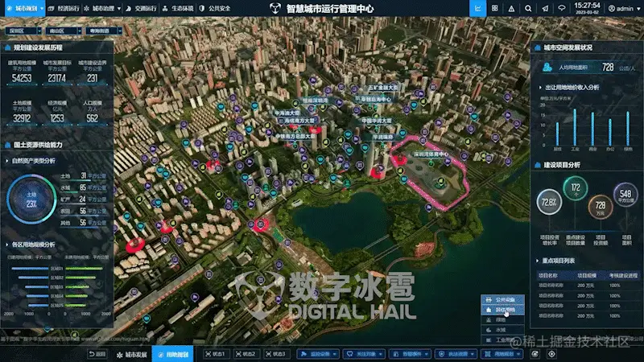
Task: Click the 城市空间发展状况 panel header icon
Action: 538,47
